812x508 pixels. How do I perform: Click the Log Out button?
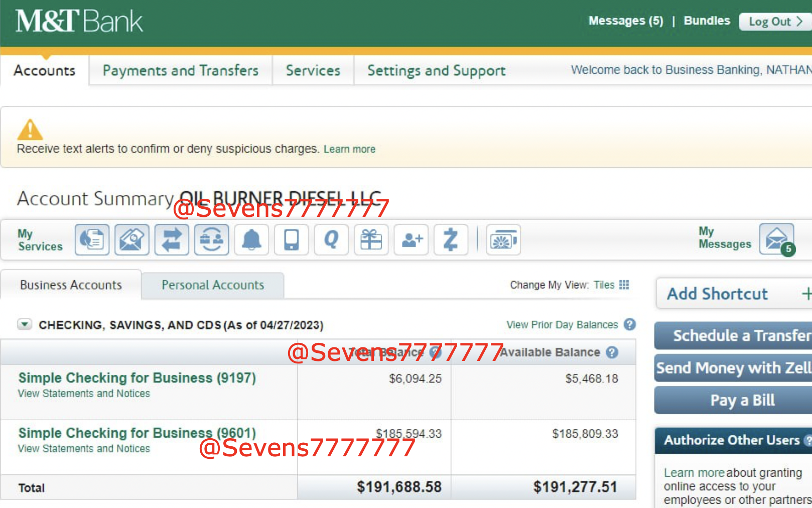pyautogui.click(x=775, y=22)
